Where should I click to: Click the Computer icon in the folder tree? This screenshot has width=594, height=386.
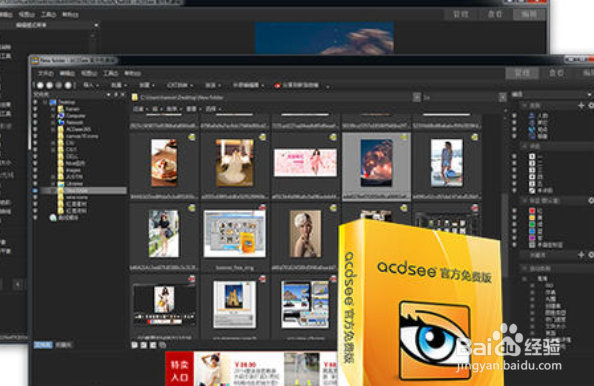click(x=61, y=116)
